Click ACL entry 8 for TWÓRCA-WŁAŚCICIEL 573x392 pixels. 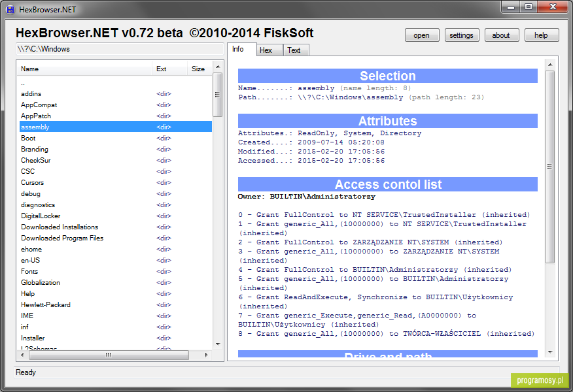point(387,334)
